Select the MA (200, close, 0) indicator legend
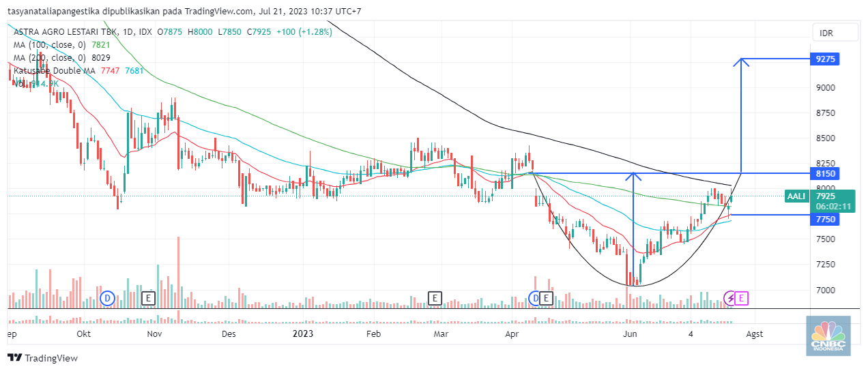This screenshot has height=371, width=868. 50,58
